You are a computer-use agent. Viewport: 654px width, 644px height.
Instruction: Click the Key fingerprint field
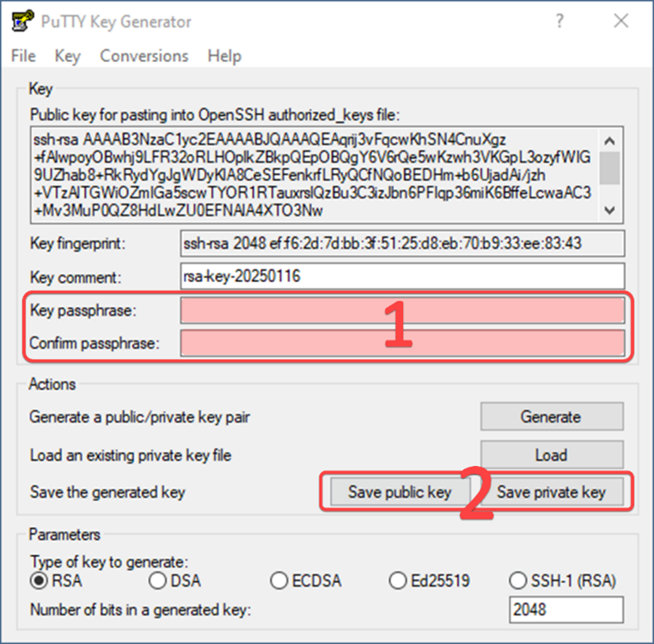[x=402, y=243]
